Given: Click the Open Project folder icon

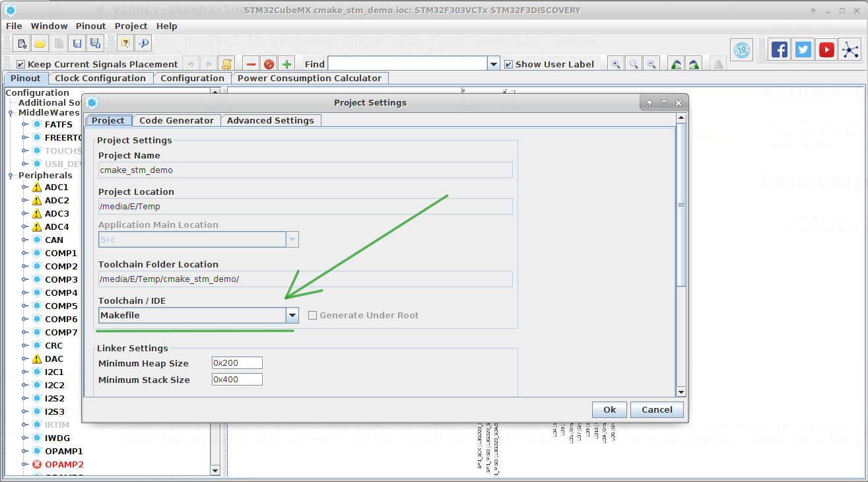Looking at the screenshot, I should 40,44.
